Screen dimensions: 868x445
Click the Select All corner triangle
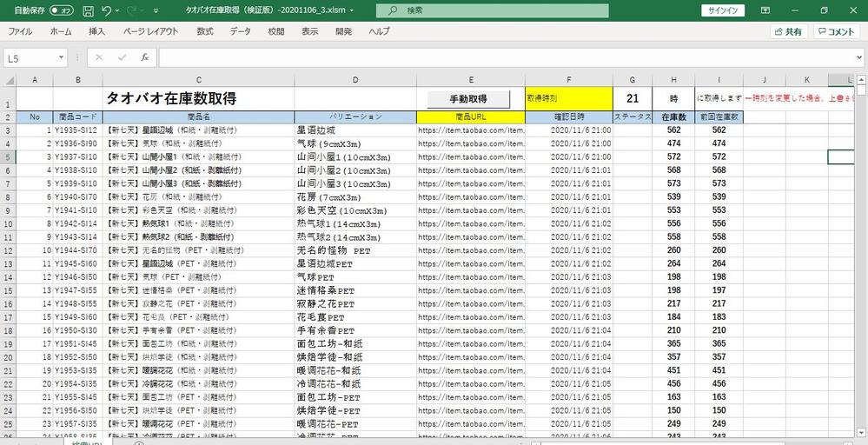point(8,80)
